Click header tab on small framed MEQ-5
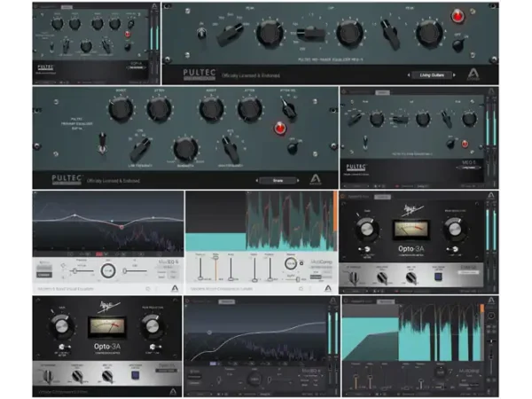 (x=382, y=92)
